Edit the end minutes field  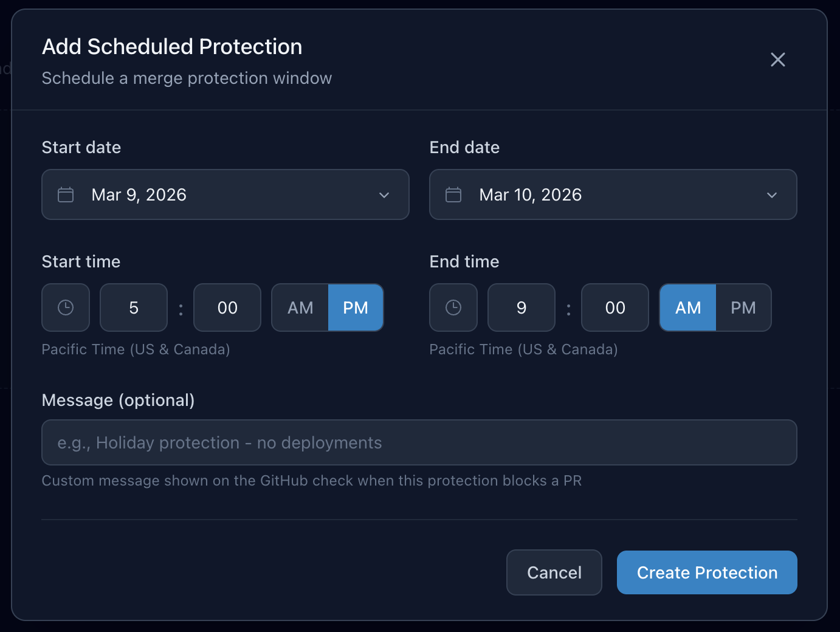point(615,307)
